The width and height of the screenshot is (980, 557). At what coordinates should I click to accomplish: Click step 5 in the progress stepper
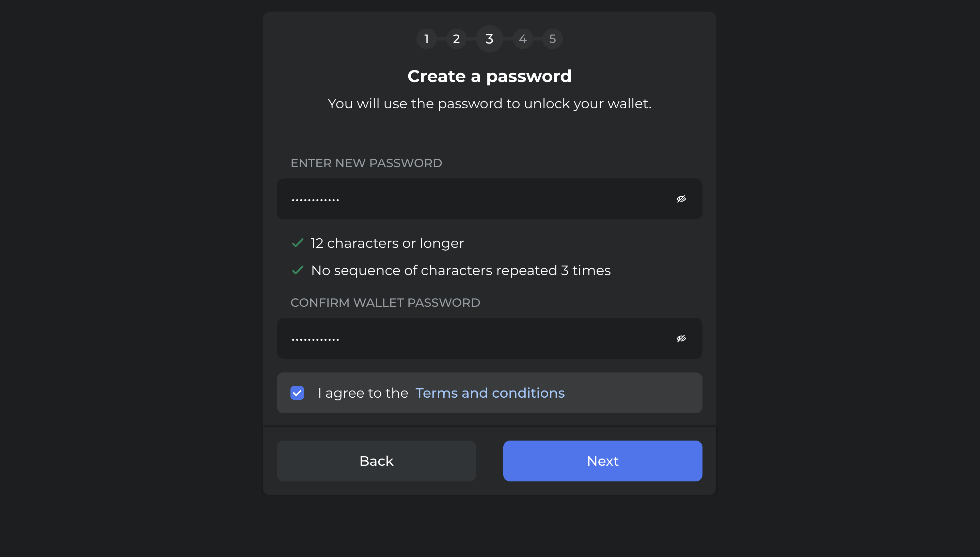(x=552, y=38)
